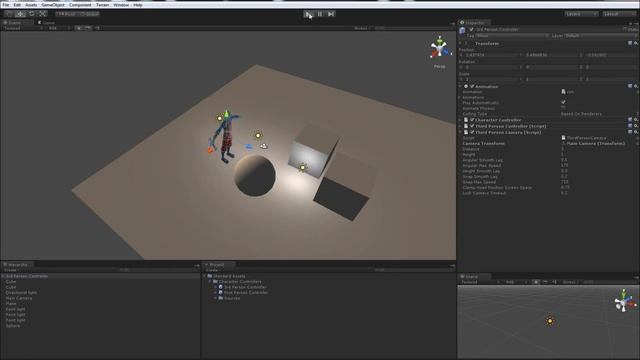Toggle the Animate Physics checkbox
The width and height of the screenshot is (640, 360).
(563, 108)
